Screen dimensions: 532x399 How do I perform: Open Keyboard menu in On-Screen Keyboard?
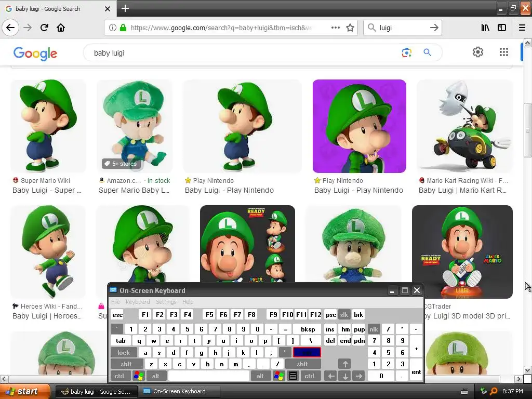tap(137, 302)
